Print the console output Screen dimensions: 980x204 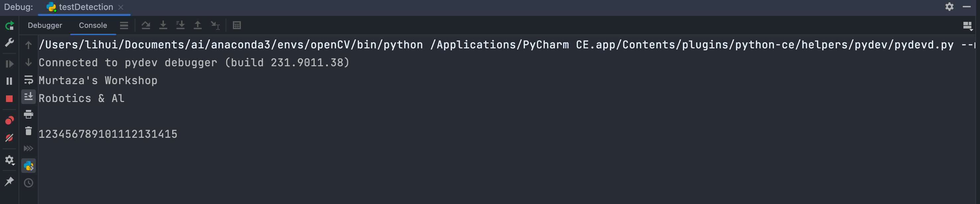point(29,114)
